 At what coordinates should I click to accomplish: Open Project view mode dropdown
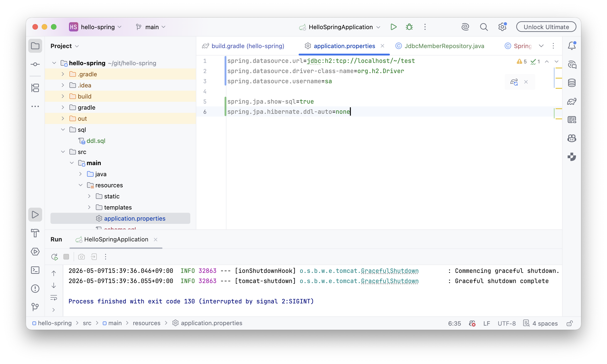point(65,46)
